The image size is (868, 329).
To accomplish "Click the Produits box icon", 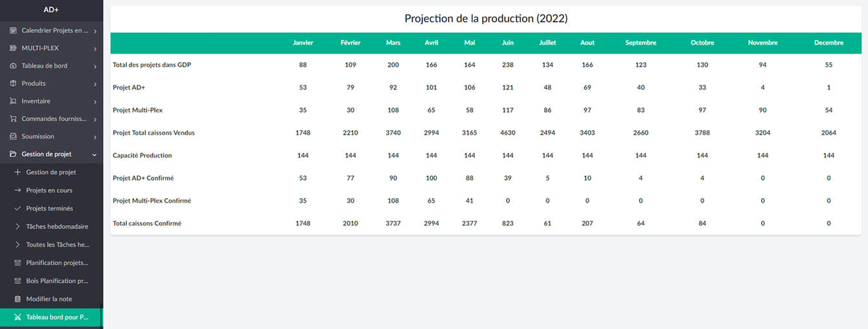I will tap(14, 84).
